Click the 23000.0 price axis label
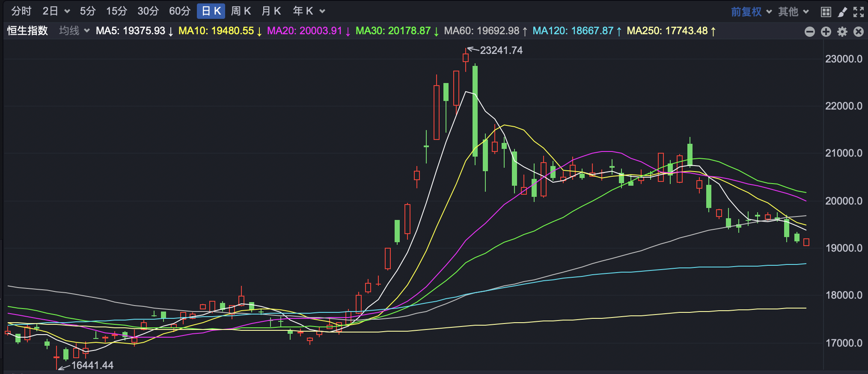Screen dimensions: 868x374 coord(844,59)
